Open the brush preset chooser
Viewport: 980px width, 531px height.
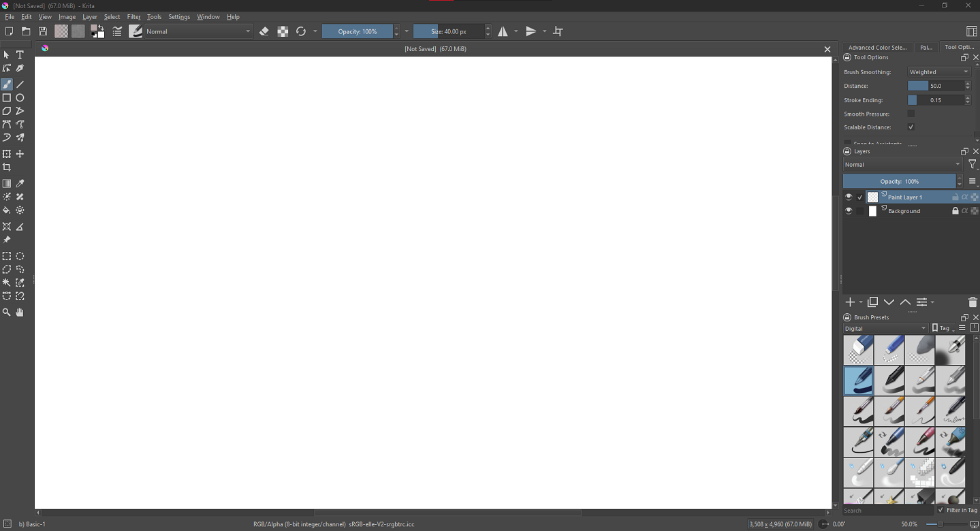pos(136,31)
